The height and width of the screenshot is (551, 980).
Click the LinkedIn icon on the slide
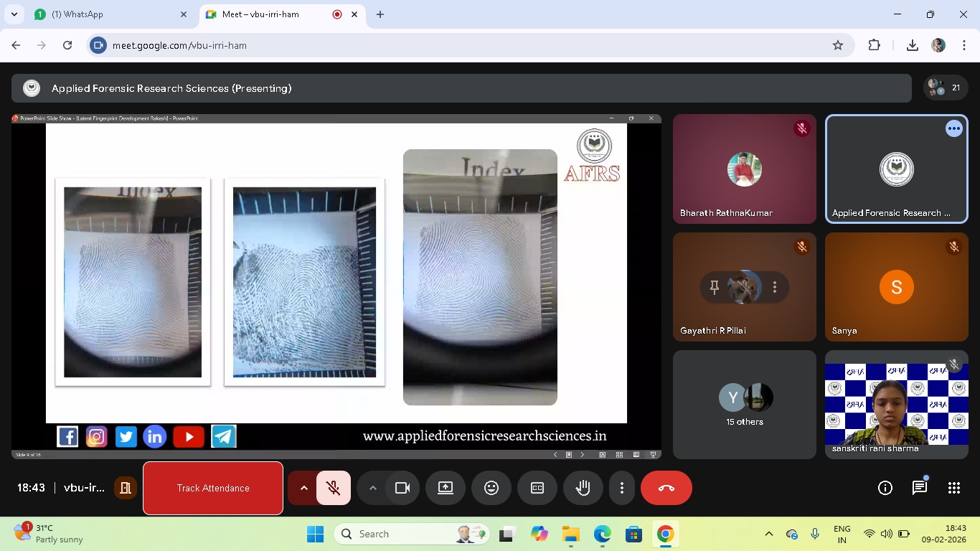(154, 436)
